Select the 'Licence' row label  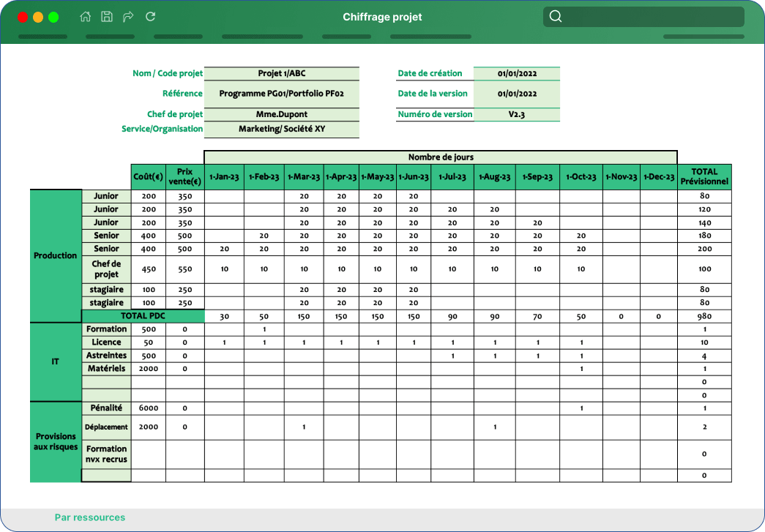[x=106, y=342]
